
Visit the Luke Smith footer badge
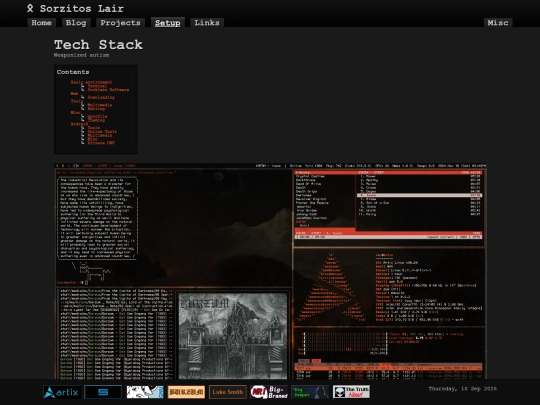(228, 392)
